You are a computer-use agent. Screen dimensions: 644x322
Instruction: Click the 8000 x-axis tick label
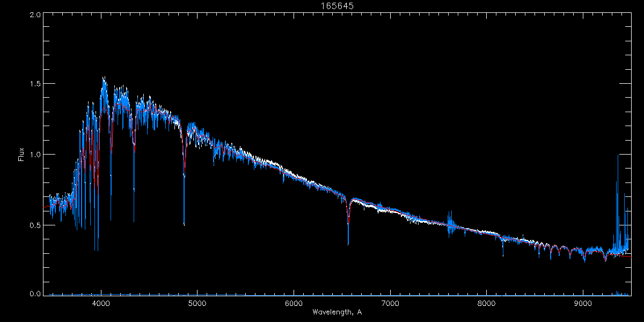click(487, 303)
